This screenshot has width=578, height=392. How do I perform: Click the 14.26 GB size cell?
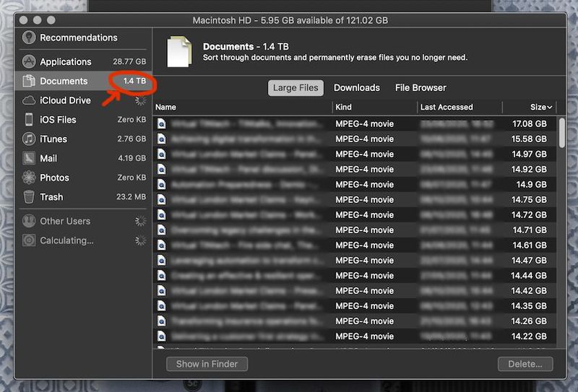click(529, 321)
